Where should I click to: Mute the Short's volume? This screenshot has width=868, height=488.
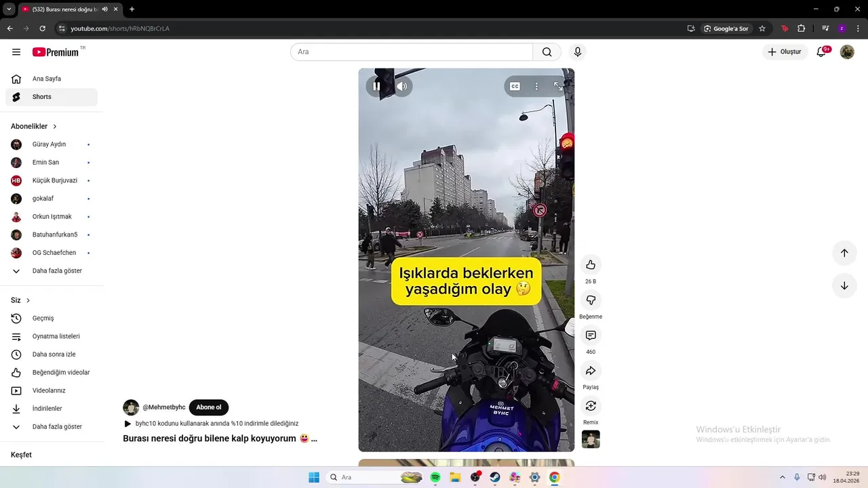click(x=402, y=86)
